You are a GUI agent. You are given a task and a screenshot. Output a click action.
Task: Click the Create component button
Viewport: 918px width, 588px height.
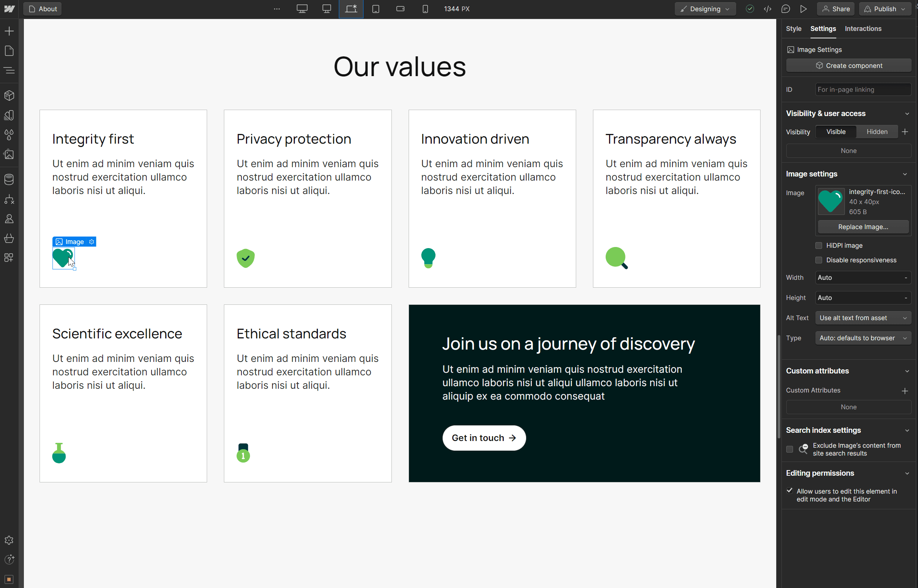[x=849, y=66]
